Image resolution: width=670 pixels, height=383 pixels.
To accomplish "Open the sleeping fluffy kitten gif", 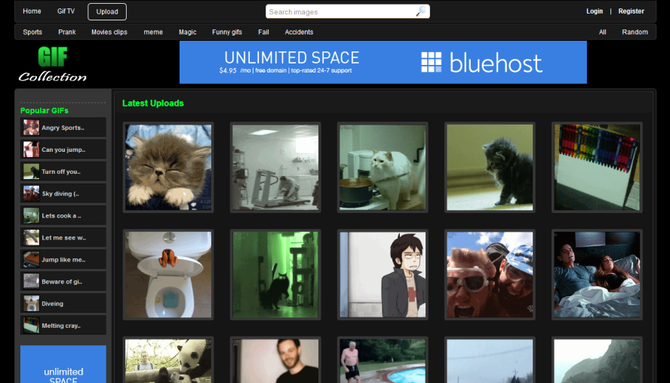I will coord(168,167).
